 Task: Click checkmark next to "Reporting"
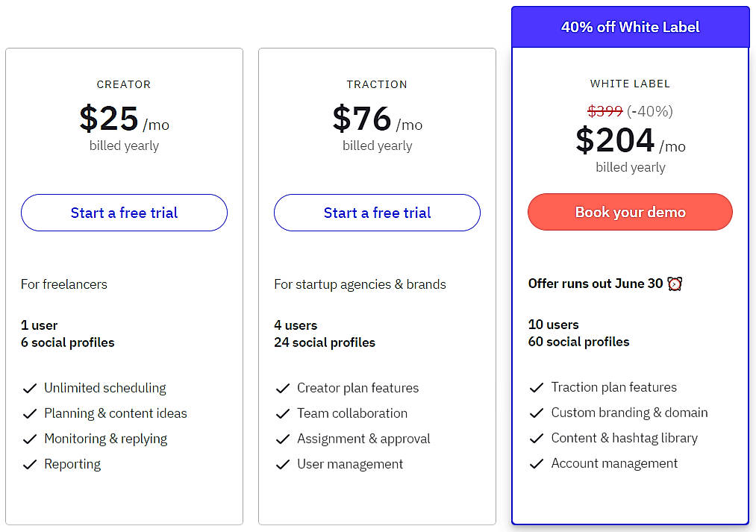point(30,464)
